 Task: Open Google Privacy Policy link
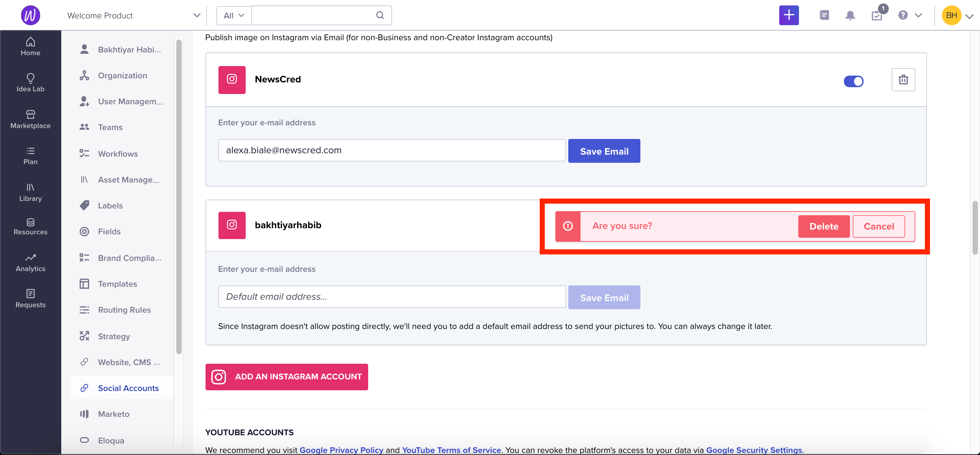click(341, 450)
